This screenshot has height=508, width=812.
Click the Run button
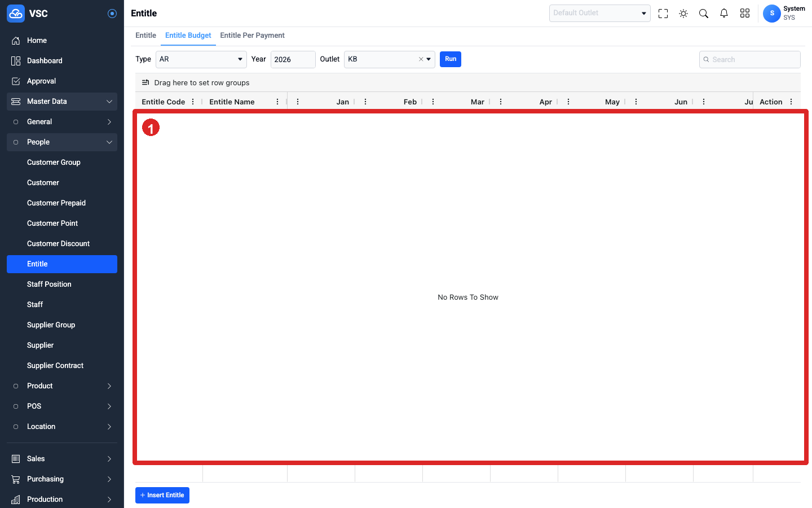click(451, 59)
